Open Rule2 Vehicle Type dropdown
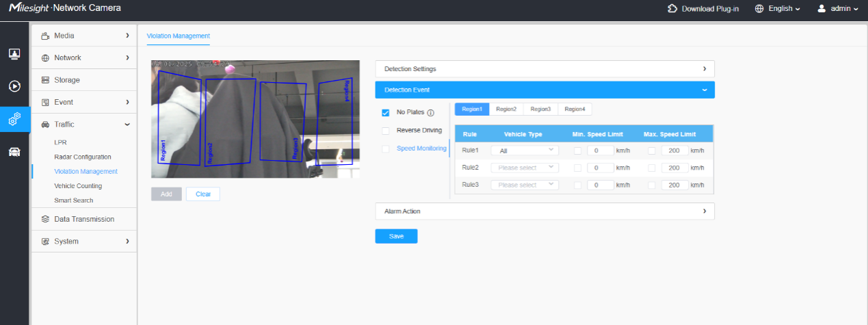The image size is (868, 325). (525, 167)
